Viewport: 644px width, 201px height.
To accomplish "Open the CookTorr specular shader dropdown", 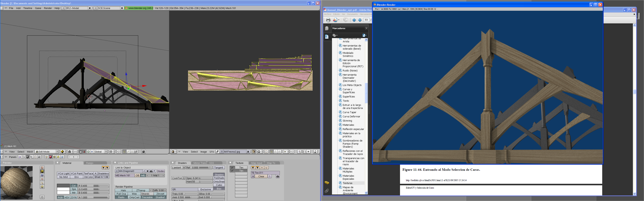I will click(178, 178).
